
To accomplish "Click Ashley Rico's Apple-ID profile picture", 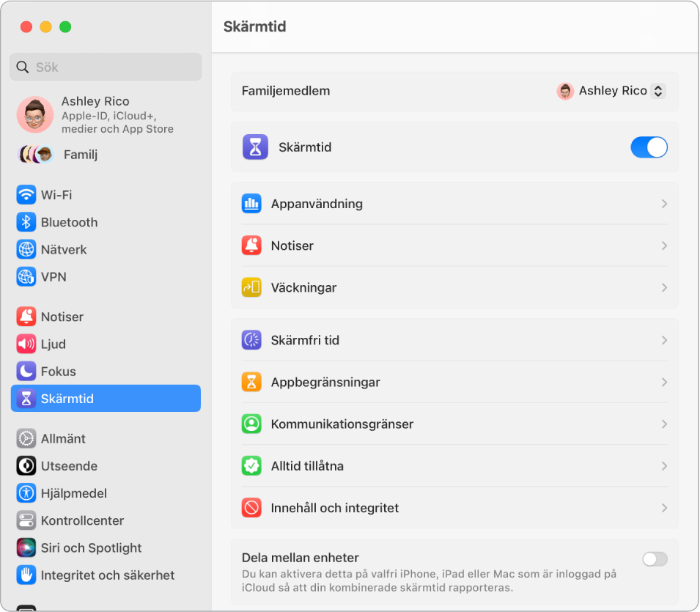I will (34, 114).
